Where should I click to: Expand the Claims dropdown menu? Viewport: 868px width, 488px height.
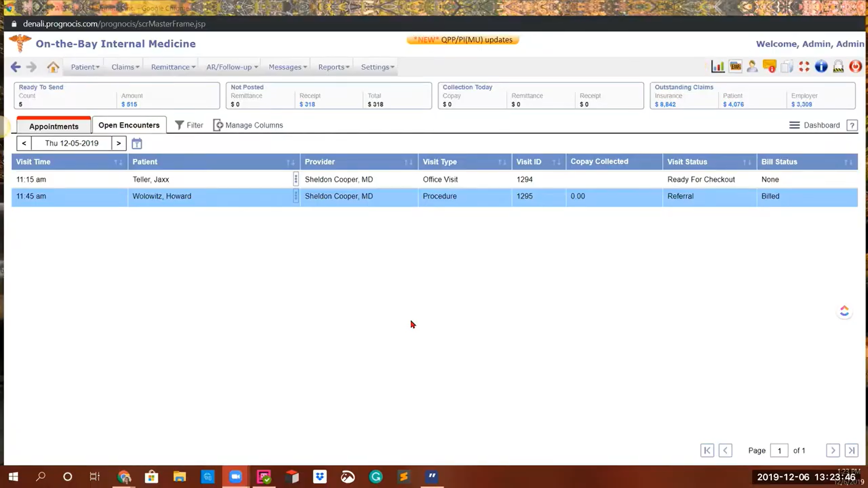click(125, 67)
